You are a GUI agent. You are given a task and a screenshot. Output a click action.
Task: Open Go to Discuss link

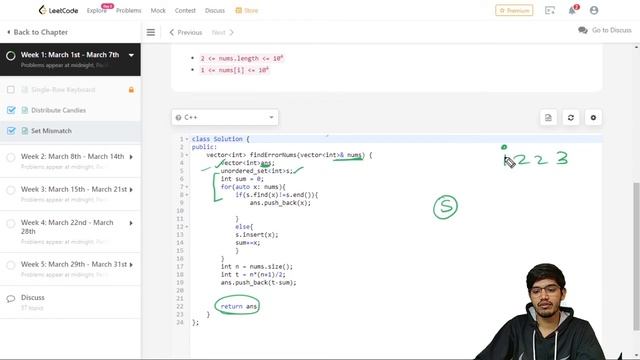(x=605, y=30)
